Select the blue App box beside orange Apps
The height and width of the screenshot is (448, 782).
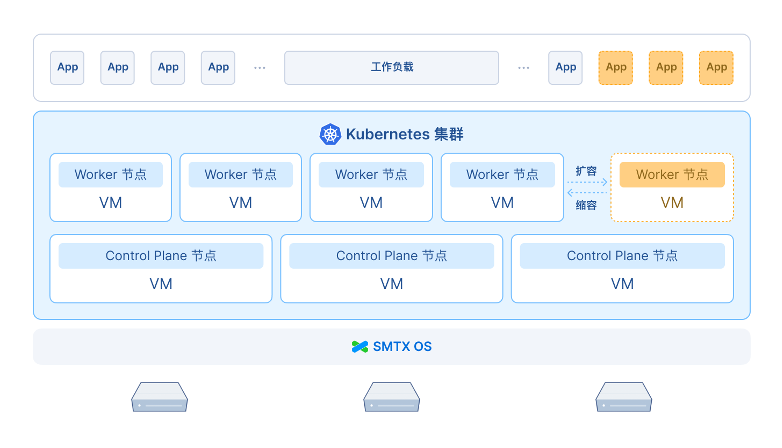(x=566, y=67)
